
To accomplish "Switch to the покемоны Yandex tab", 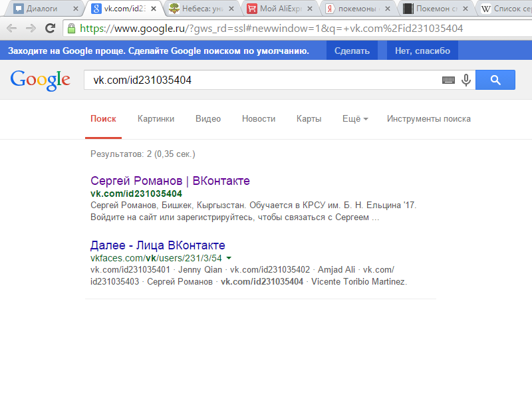I will point(358,9).
